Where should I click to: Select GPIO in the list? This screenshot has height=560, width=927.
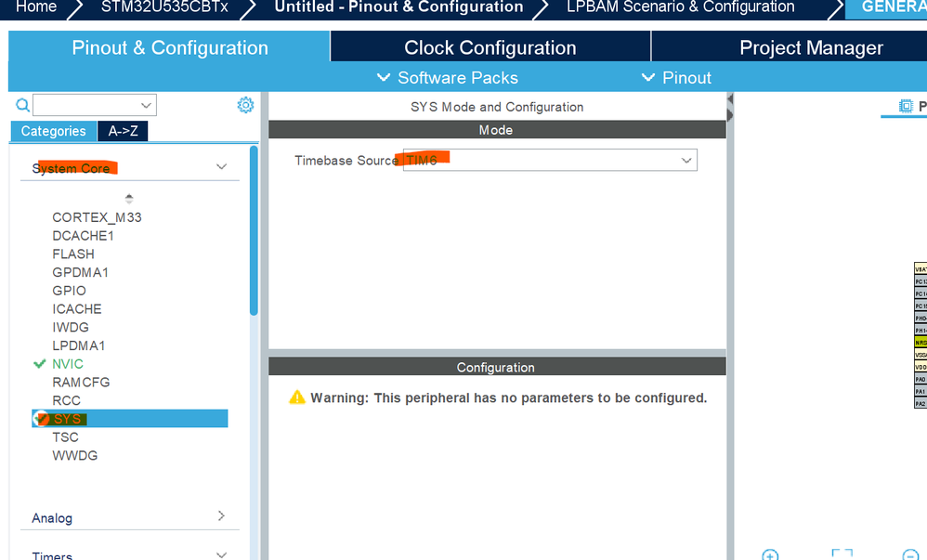click(x=69, y=291)
